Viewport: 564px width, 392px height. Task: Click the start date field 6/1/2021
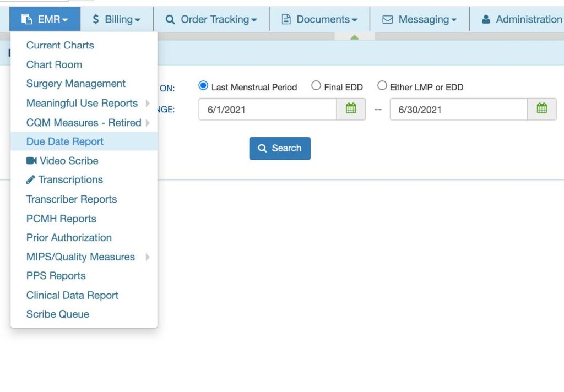coord(267,109)
